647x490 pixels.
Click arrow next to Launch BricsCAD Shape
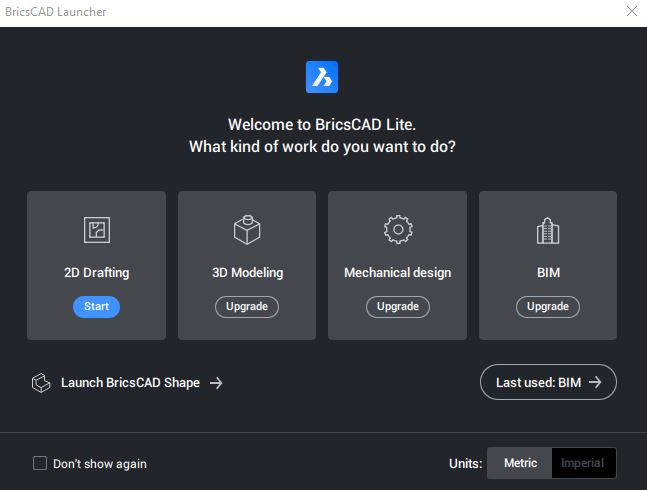[216, 383]
